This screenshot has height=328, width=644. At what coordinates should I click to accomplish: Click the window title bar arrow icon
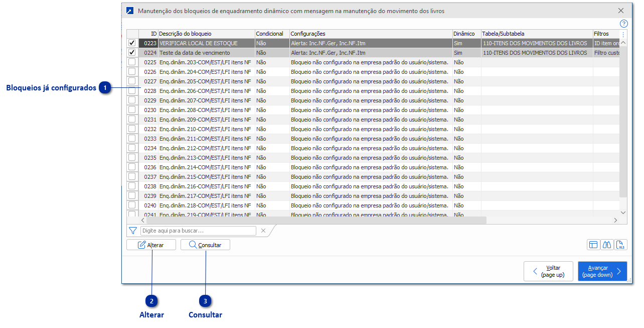[130, 11]
